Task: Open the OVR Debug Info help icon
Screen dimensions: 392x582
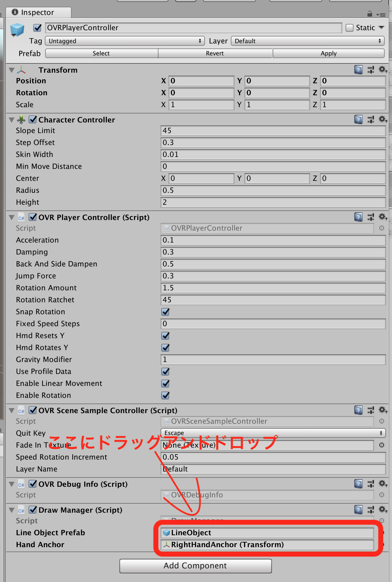Action: coord(358,484)
